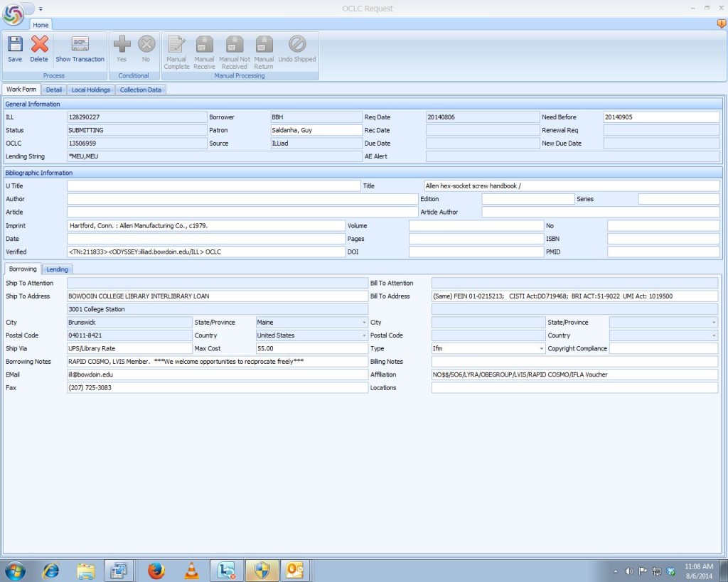This screenshot has width=728, height=582.
Task: Open the Collection Data tab
Action: point(141,90)
